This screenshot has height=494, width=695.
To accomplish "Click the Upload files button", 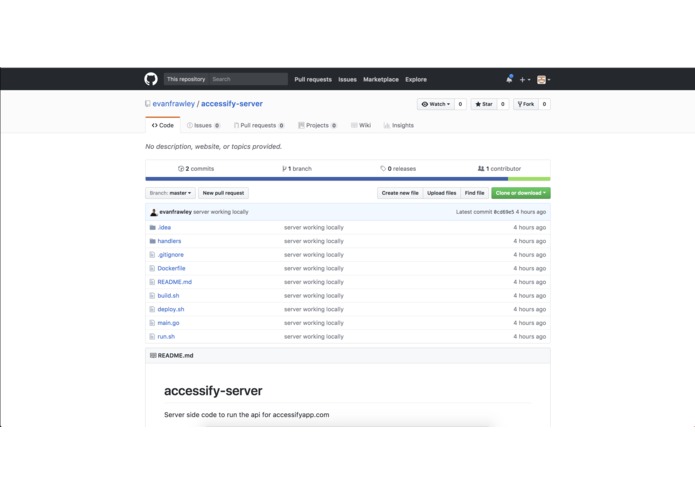I will coord(441,193).
